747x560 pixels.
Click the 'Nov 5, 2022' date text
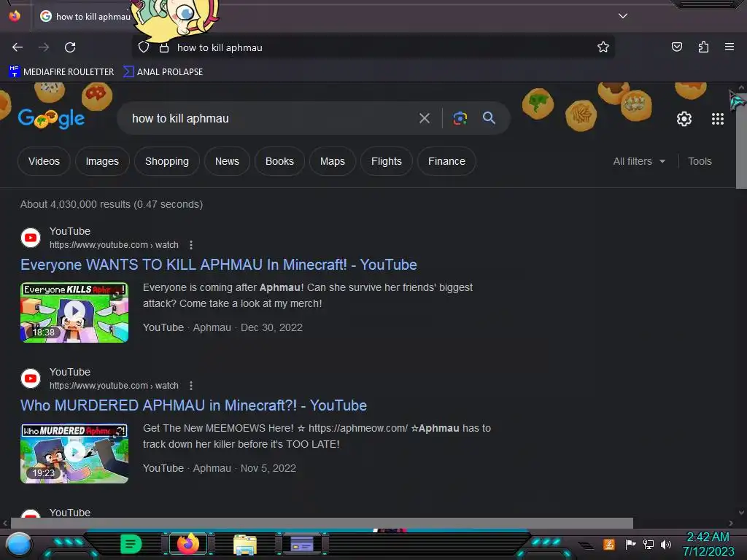(x=268, y=468)
